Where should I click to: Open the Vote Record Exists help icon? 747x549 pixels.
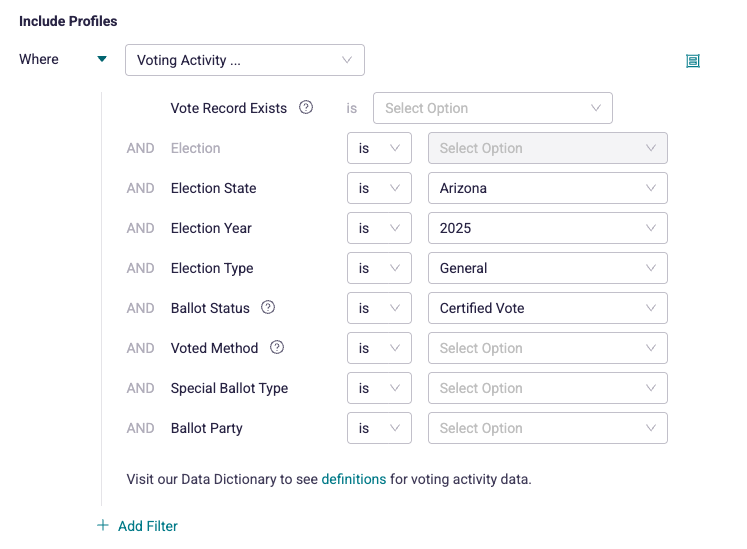[x=306, y=107]
